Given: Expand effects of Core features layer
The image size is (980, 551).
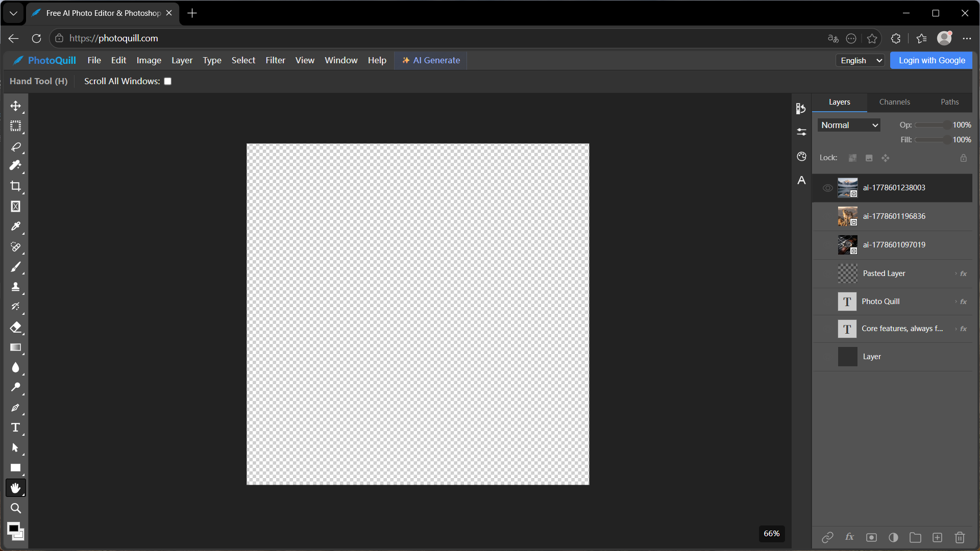Looking at the screenshot, I should click(x=956, y=329).
